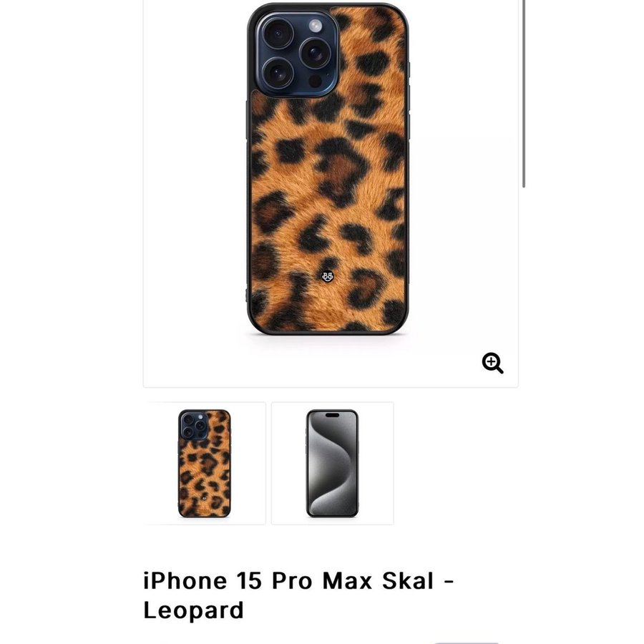Click the bottom-left camera lens on main image
Viewport: 644px width, 644px height.
[x=278, y=74]
